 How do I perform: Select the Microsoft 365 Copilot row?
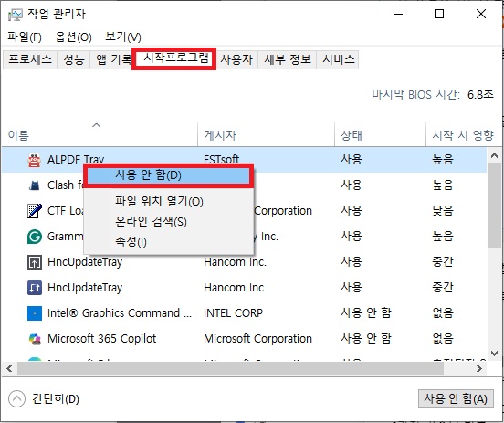click(x=245, y=339)
